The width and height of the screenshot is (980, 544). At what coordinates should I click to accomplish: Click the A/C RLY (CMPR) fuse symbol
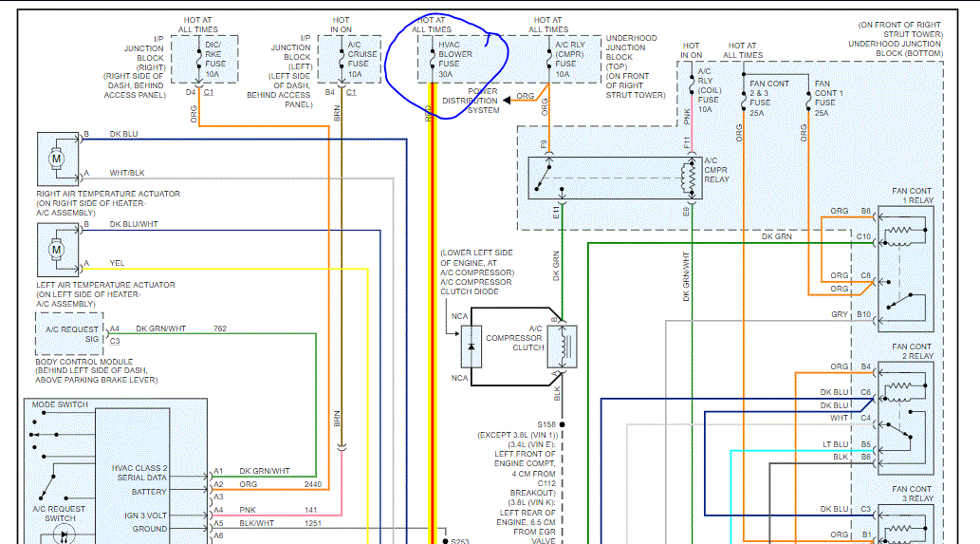[549, 60]
